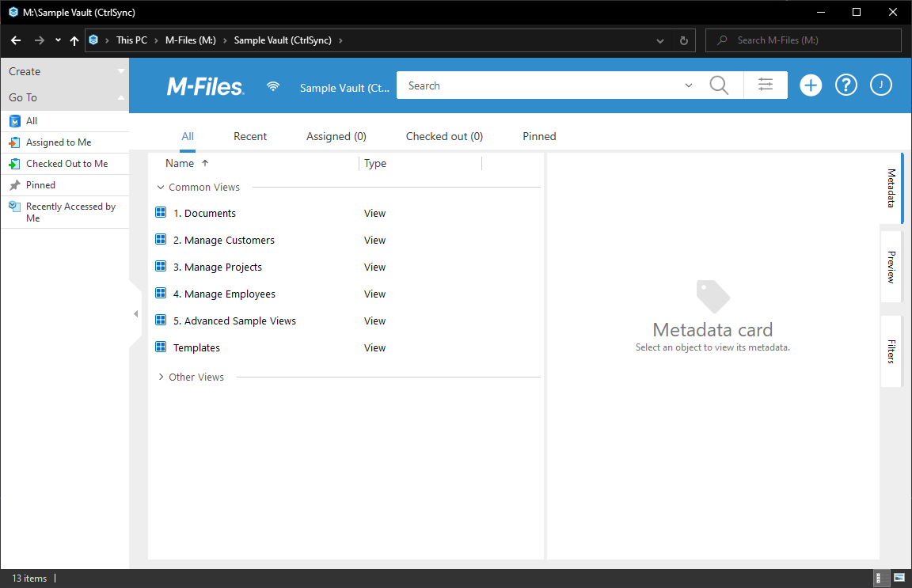
Task: Click the Search M-Files (M:) explorer box
Action: click(804, 40)
